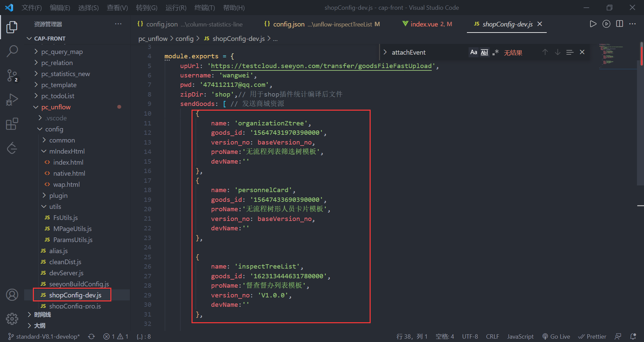The height and width of the screenshot is (342, 644).
Task: Open the Search view in activity bar
Action: (12, 51)
